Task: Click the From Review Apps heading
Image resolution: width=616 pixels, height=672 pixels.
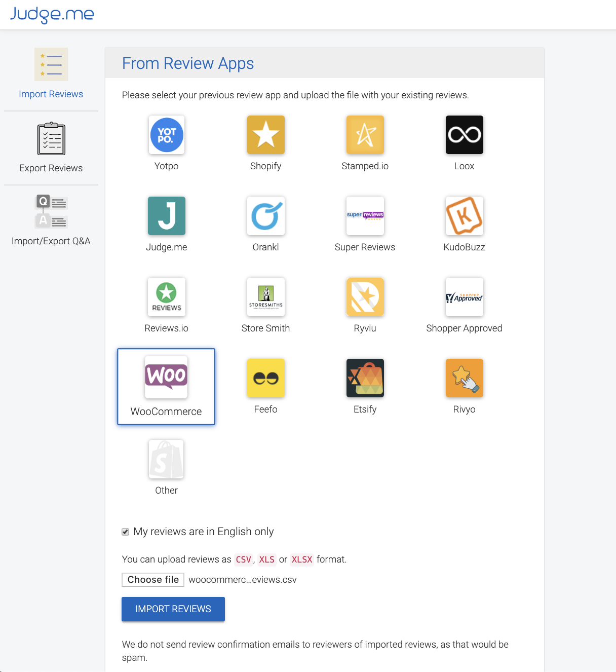Action: (188, 63)
